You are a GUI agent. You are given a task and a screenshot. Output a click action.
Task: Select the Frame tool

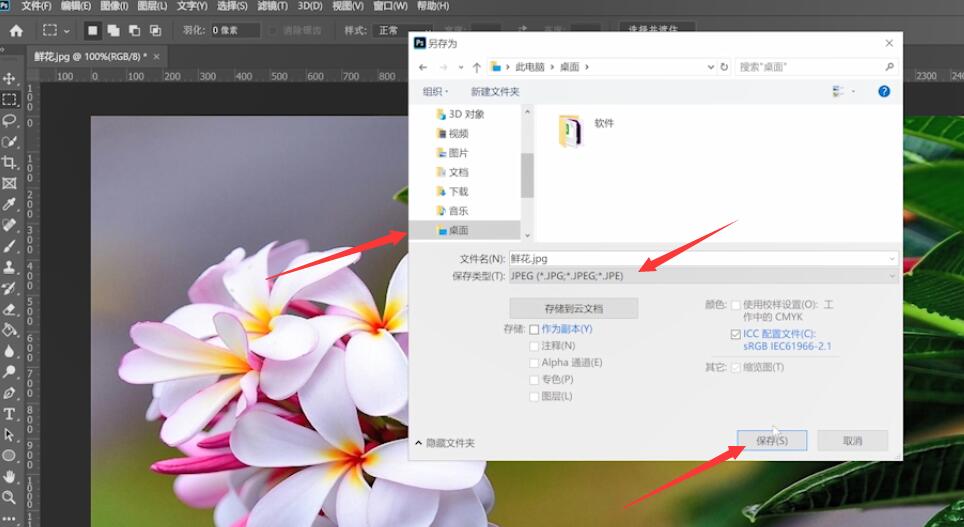(9, 183)
